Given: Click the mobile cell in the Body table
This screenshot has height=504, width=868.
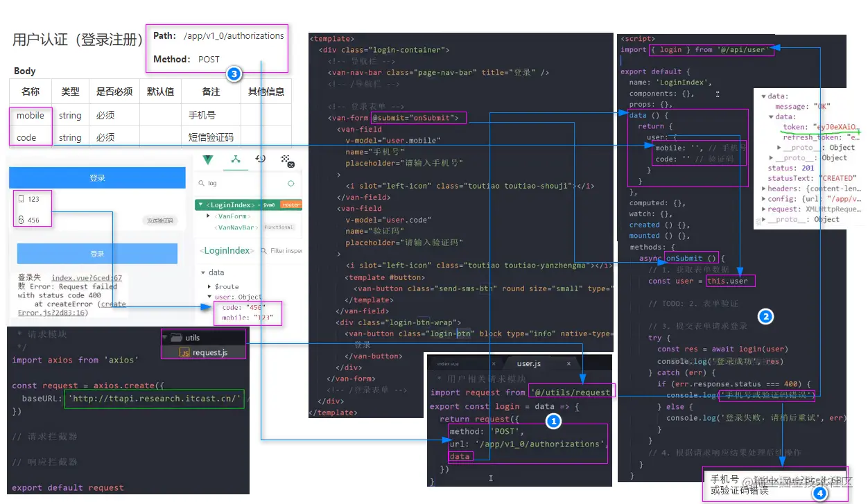Looking at the screenshot, I should coord(31,115).
